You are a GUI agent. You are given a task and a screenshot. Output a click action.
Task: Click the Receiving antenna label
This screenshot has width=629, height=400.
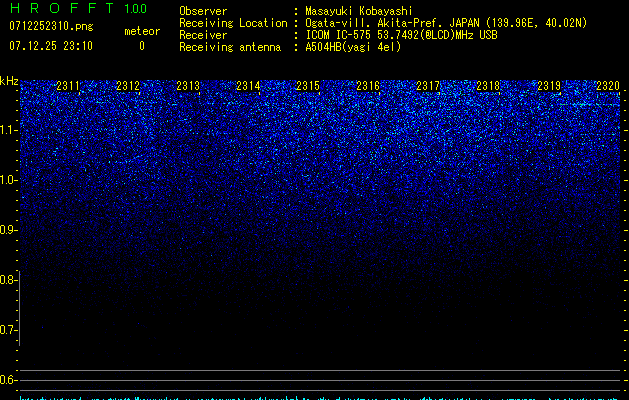point(230,47)
